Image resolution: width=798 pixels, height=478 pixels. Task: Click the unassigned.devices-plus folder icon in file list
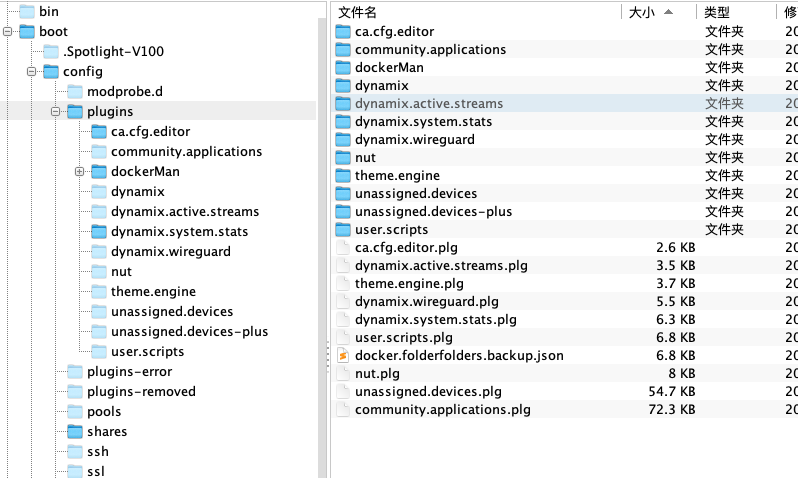point(343,211)
